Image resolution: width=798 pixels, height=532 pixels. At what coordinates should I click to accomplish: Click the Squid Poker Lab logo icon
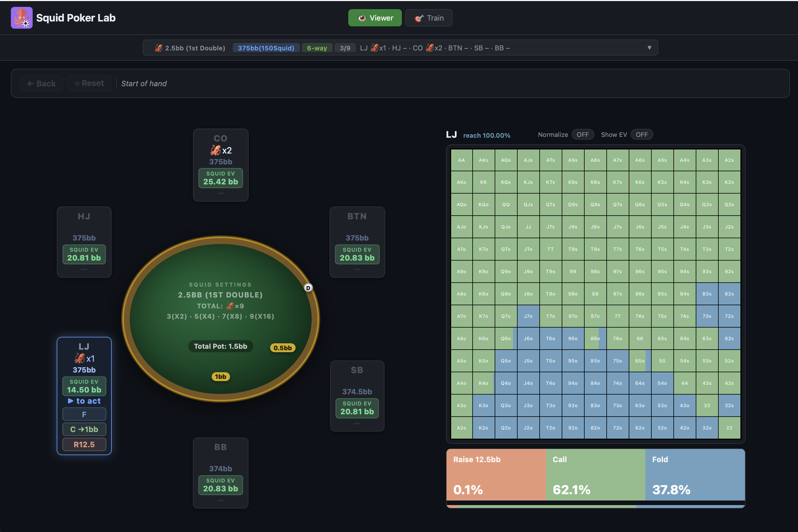(21, 18)
